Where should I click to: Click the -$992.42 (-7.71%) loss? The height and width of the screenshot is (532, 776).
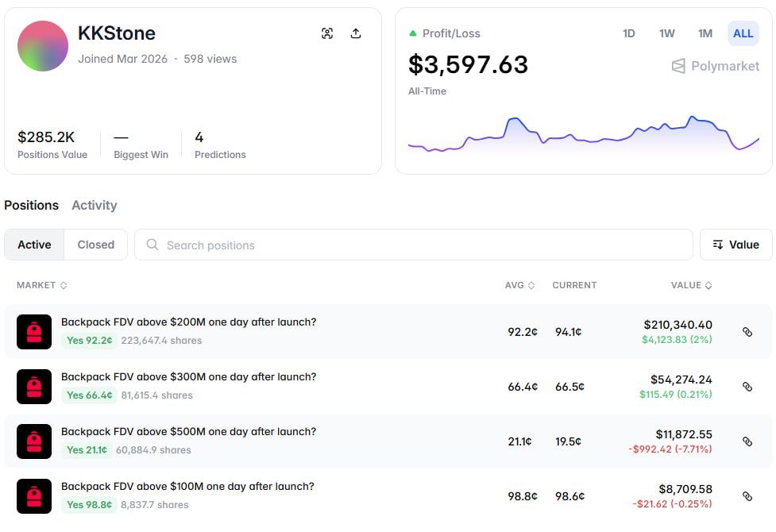click(670, 449)
